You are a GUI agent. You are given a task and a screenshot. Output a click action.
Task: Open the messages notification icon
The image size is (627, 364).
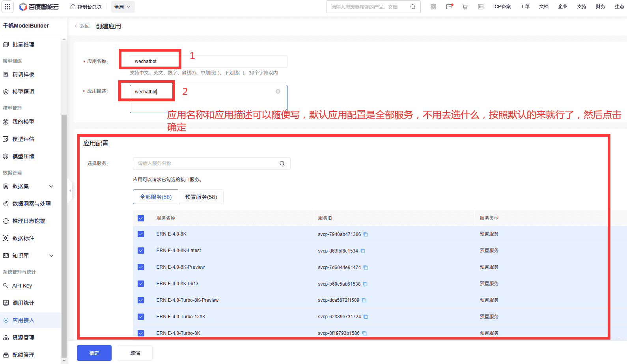tap(449, 7)
